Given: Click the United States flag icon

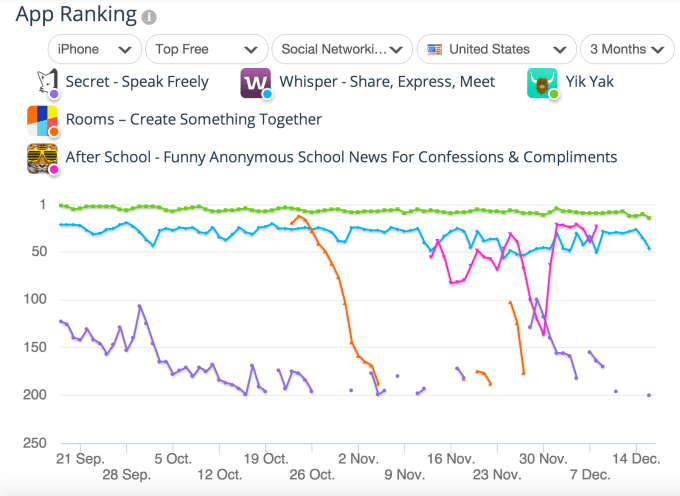Looking at the screenshot, I should [434, 49].
